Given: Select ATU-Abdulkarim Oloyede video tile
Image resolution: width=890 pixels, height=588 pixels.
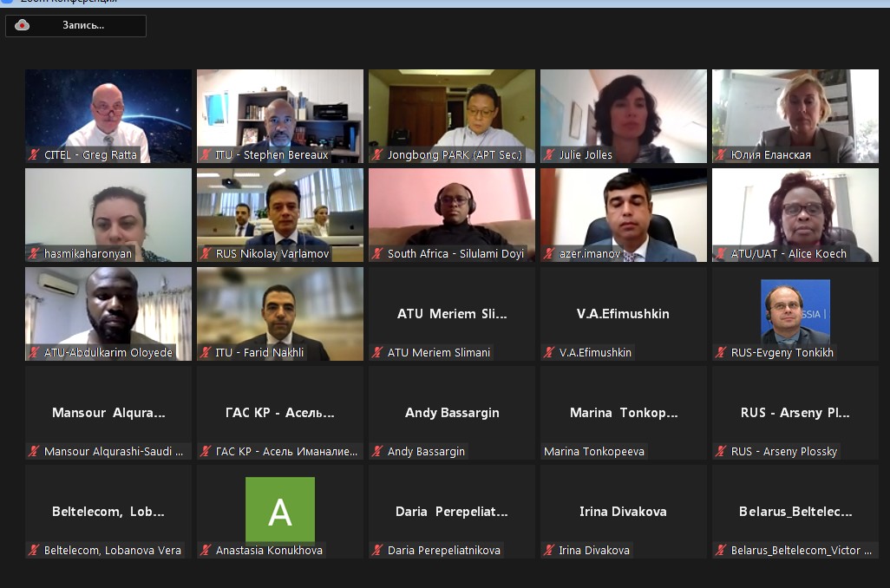Looking at the screenshot, I should click(x=108, y=314).
